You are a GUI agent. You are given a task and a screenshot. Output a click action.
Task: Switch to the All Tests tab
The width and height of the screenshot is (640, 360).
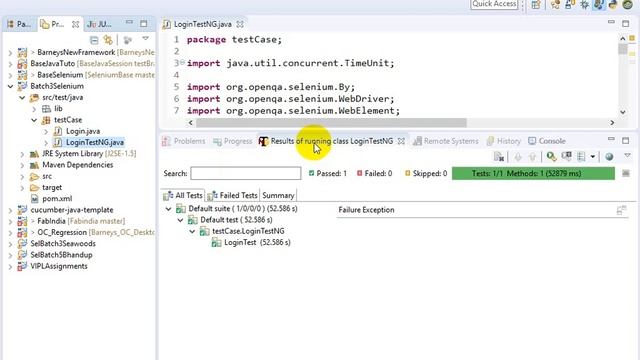tap(183, 196)
